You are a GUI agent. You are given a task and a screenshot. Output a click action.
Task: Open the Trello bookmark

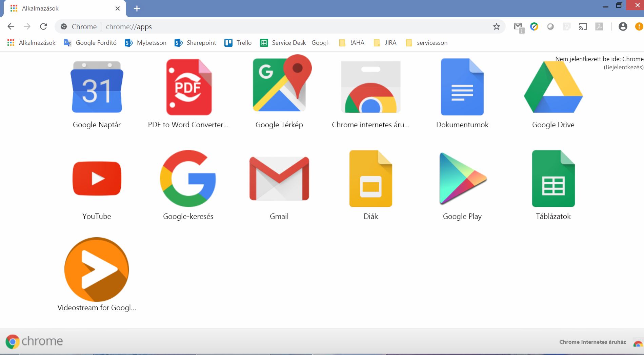pyautogui.click(x=238, y=43)
